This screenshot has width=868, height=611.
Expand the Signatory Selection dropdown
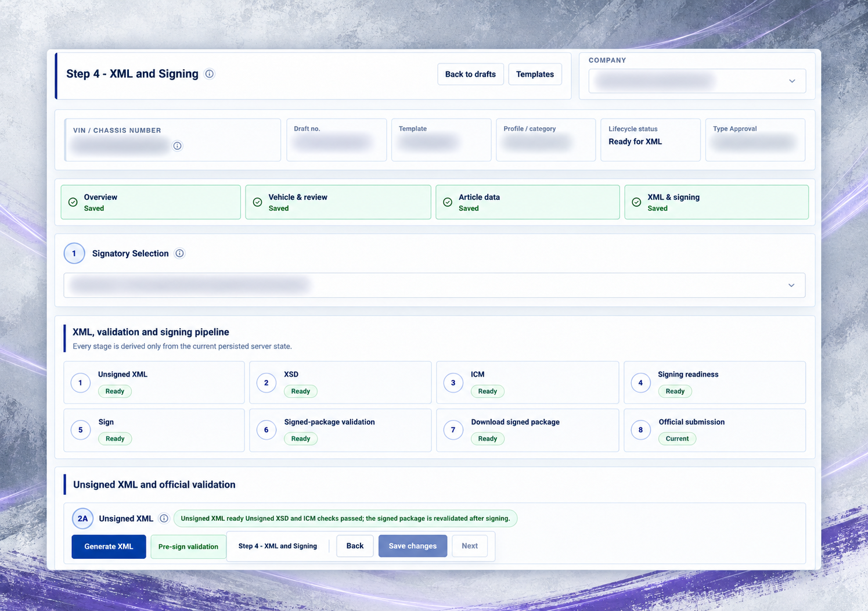[434, 285]
